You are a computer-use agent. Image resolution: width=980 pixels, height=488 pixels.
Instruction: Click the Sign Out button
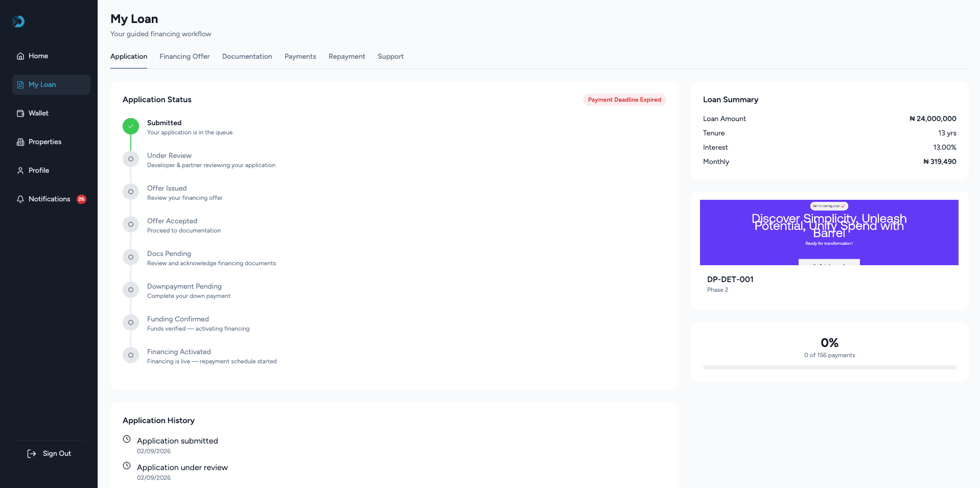point(50,454)
